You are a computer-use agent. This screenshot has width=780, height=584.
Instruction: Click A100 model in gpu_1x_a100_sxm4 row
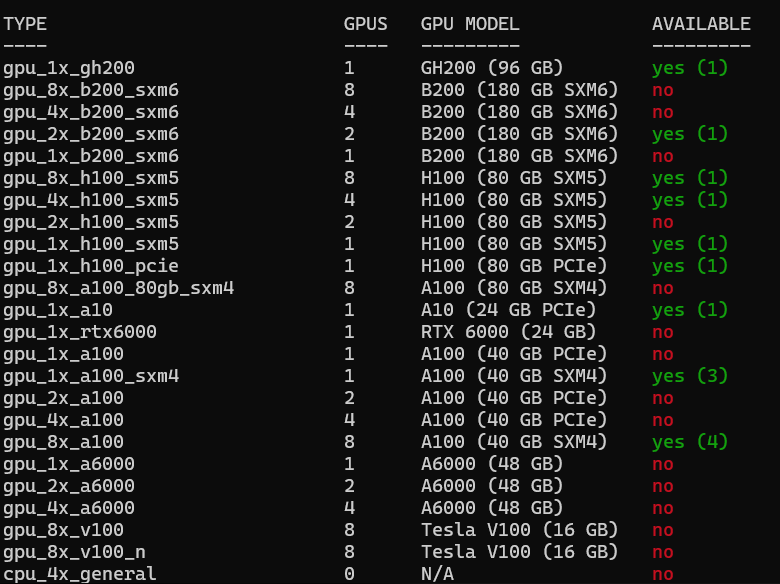[514, 376]
